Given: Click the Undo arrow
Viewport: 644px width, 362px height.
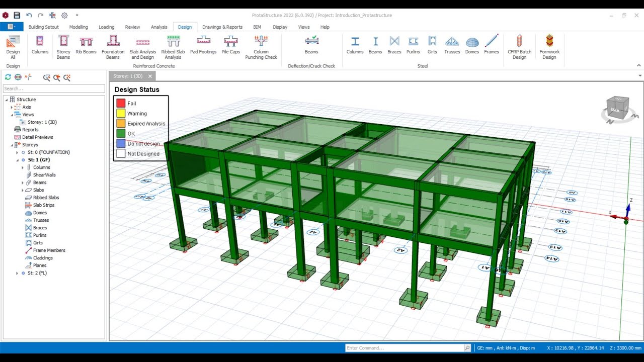Looking at the screenshot, I should (29, 15).
